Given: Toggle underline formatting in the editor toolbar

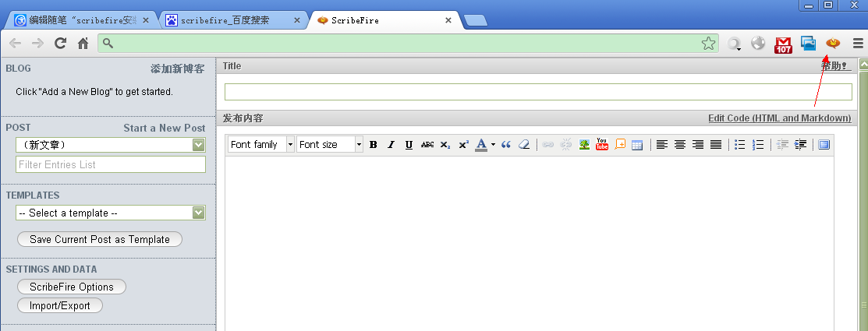Looking at the screenshot, I should [x=409, y=145].
